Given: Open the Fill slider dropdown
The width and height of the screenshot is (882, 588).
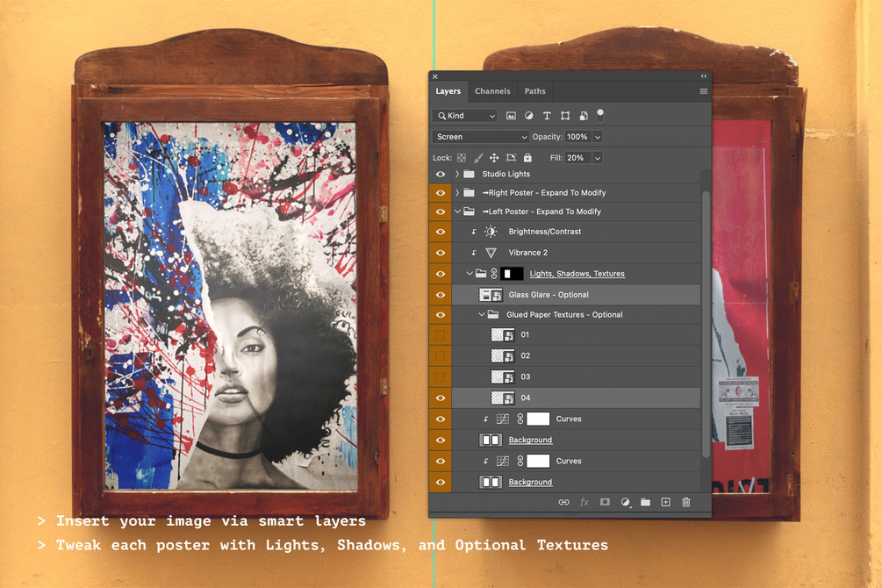Looking at the screenshot, I should (x=598, y=158).
